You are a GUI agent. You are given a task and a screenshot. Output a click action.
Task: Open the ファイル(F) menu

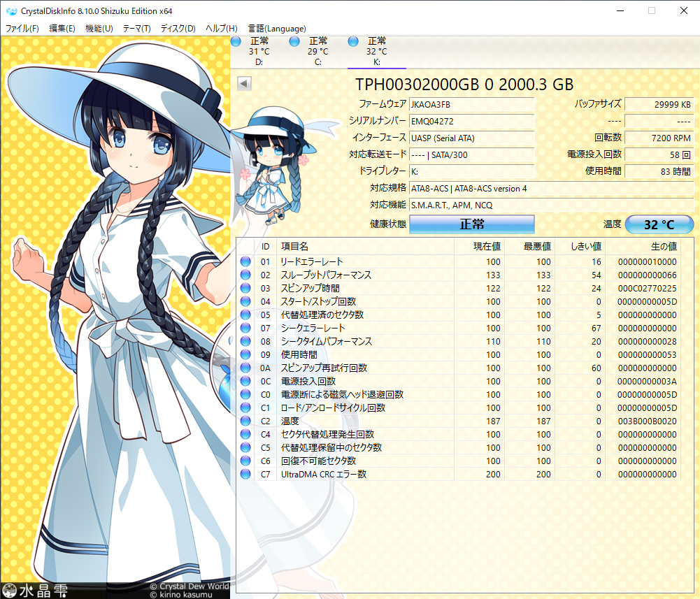coord(22,29)
